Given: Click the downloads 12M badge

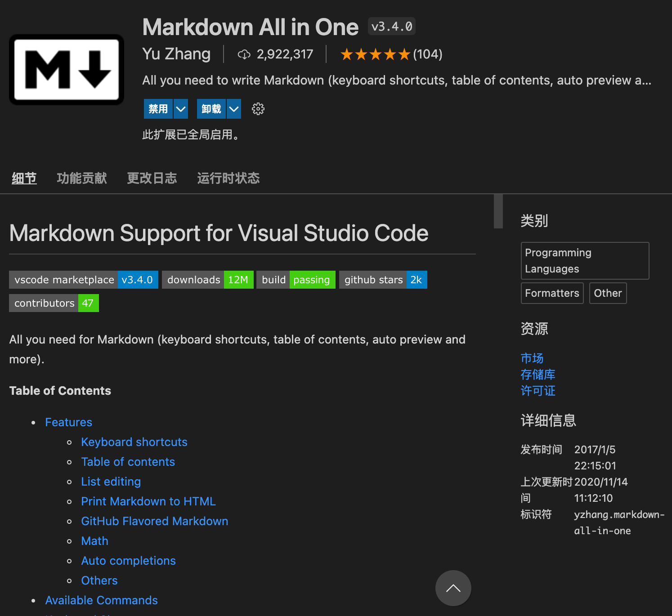Looking at the screenshot, I should tap(207, 279).
